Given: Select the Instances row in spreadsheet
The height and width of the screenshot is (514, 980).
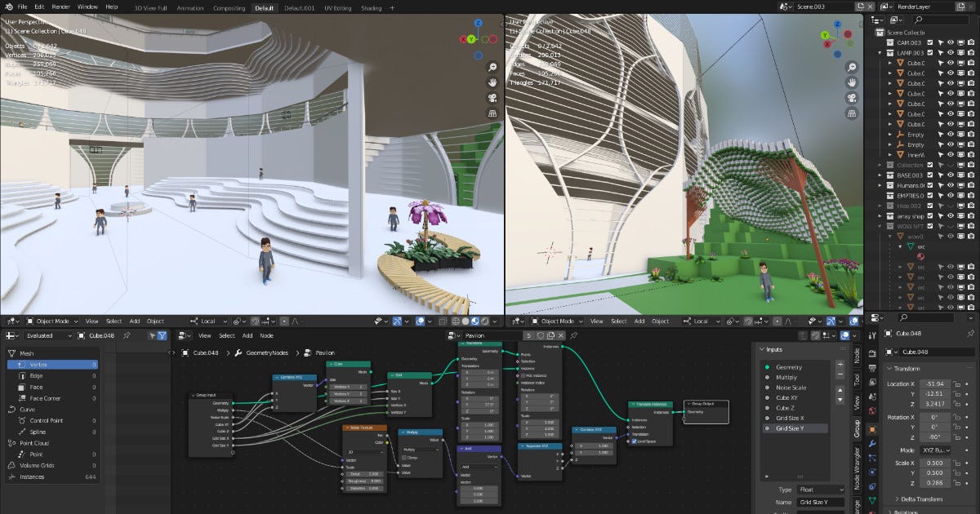Looking at the screenshot, I should pyautogui.click(x=54, y=476).
